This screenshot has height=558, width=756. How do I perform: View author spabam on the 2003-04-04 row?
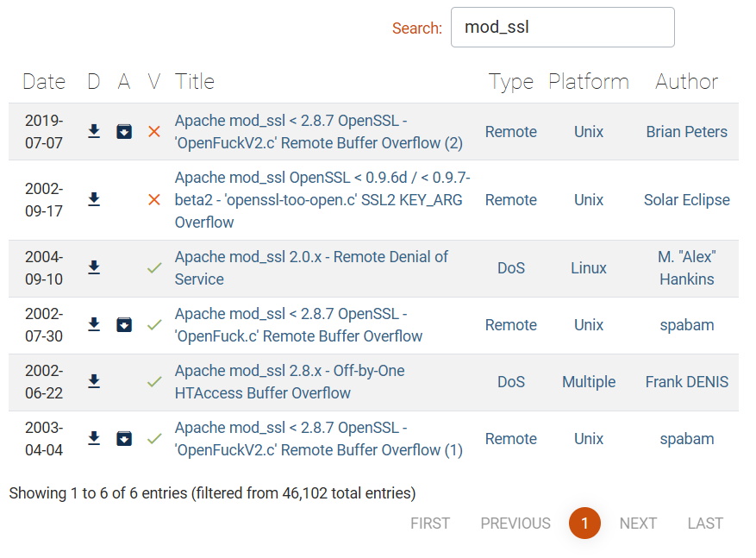pos(686,439)
